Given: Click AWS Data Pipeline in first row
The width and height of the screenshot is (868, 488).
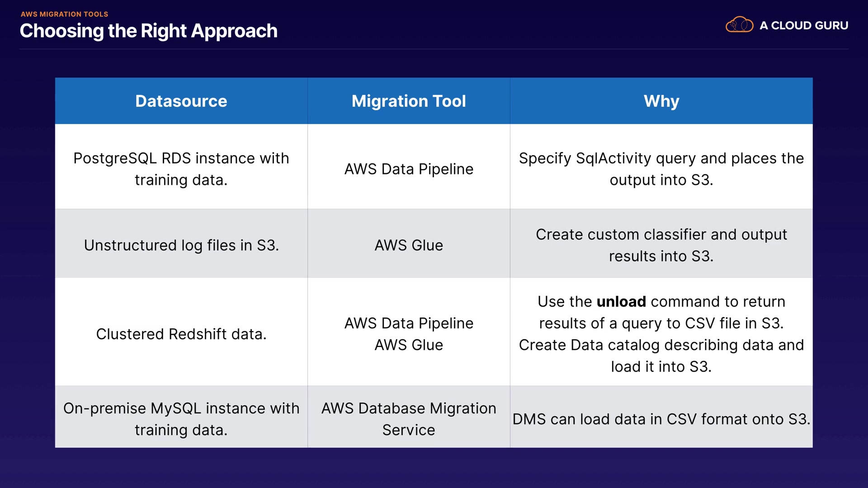Looking at the screenshot, I should tap(409, 169).
